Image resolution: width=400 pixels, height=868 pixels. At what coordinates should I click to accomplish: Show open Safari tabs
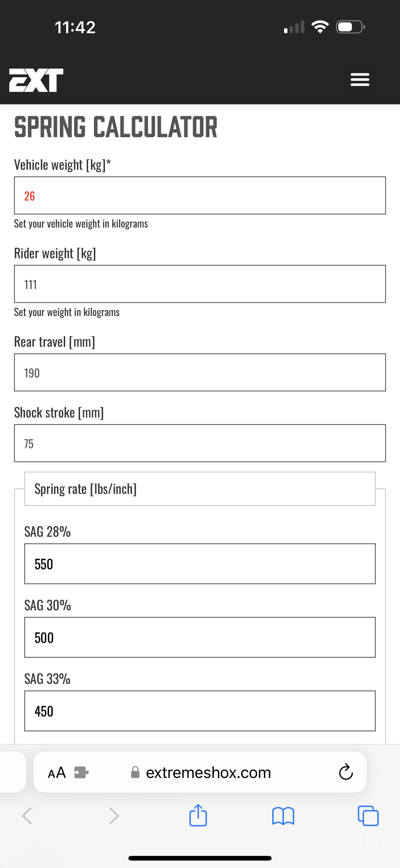[368, 816]
